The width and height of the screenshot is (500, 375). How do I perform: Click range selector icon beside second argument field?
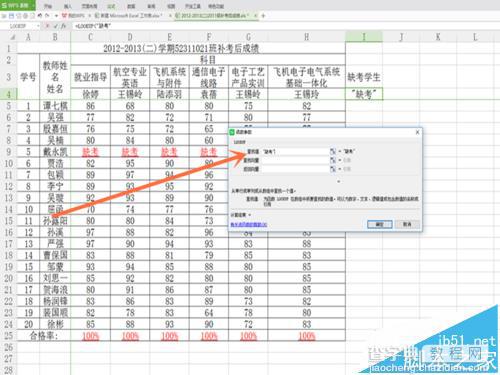coord(333,160)
